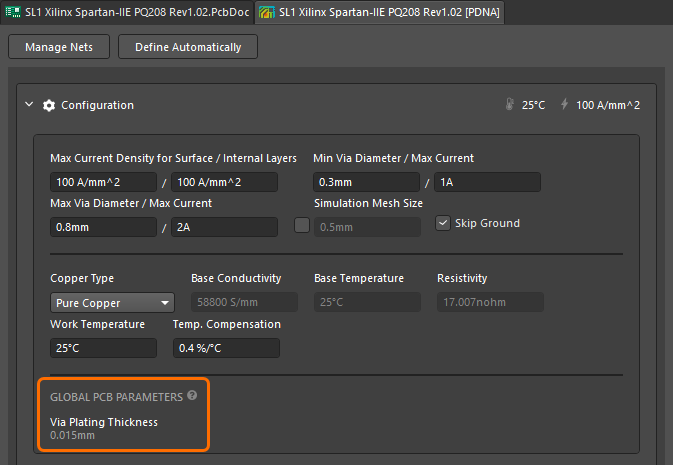The image size is (673, 465).
Task: Click the Global PCB Parameters help icon
Action: point(191,396)
